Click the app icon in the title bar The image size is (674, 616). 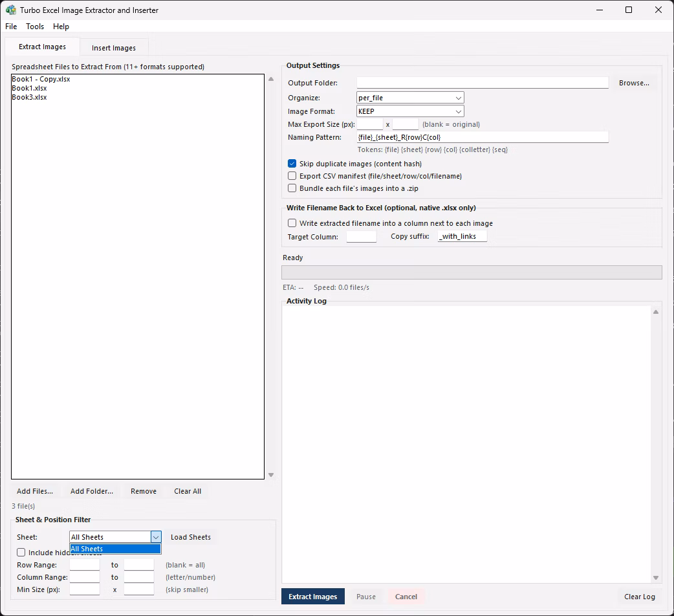coord(11,10)
